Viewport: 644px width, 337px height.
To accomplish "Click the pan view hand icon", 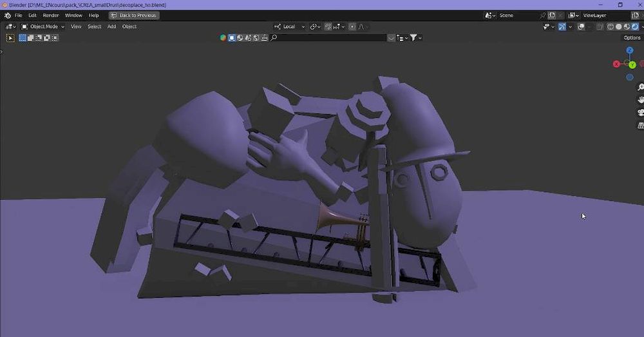I will click(640, 100).
